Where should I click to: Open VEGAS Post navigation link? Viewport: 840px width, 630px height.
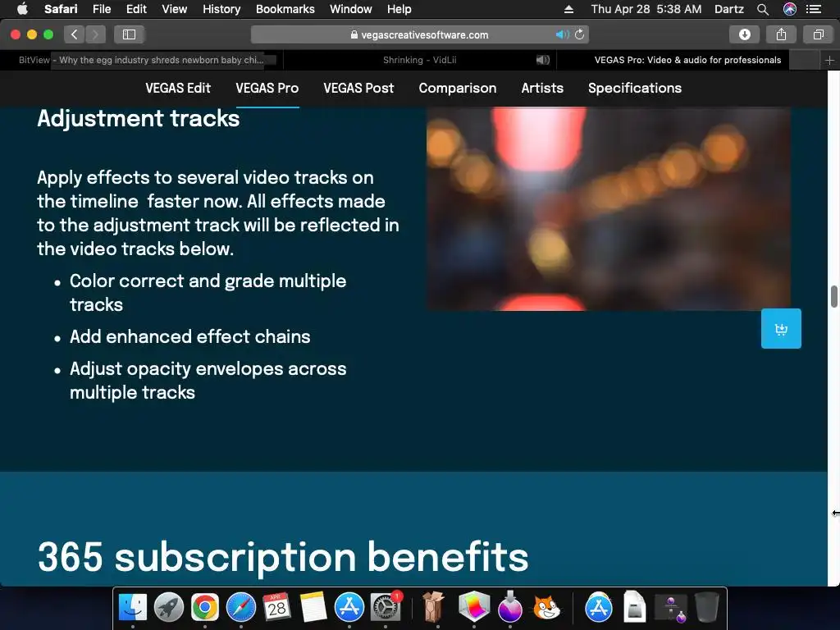click(358, 88)
